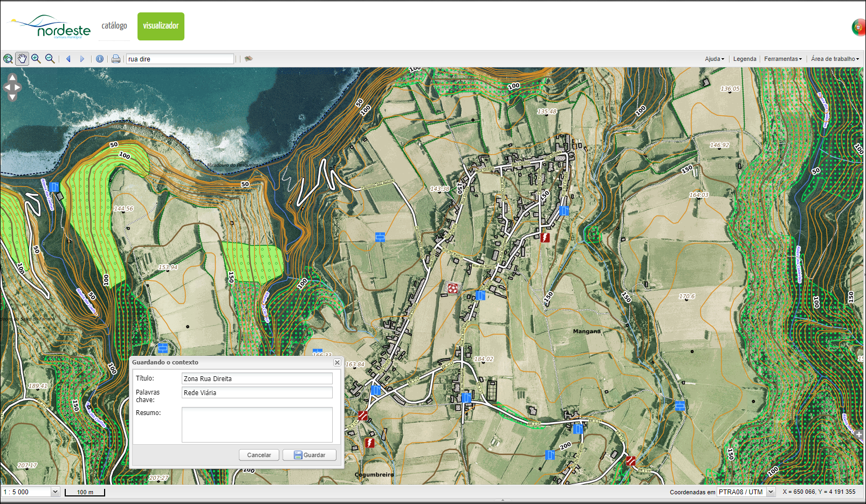Click the Guardar button

(310, 455)
